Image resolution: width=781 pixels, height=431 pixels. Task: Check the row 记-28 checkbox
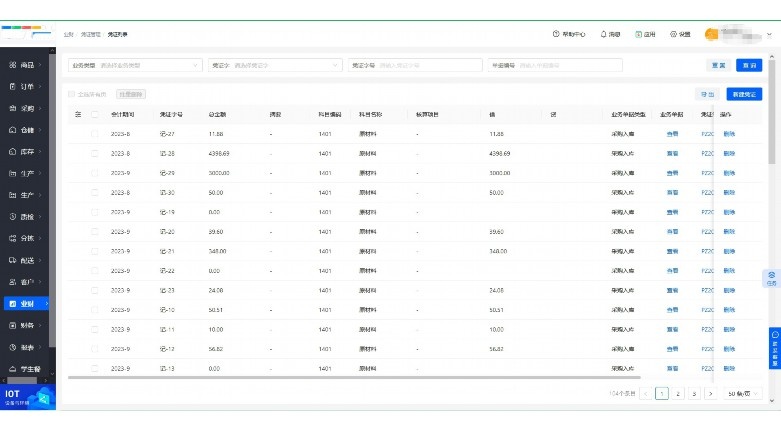[x=95, y=153]
